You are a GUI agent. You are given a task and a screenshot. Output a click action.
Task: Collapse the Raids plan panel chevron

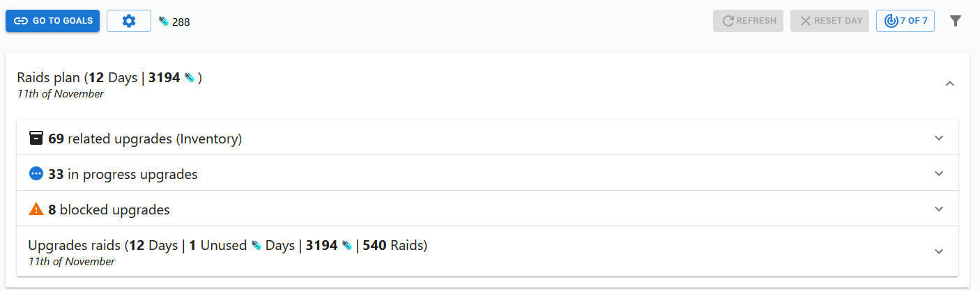coord(949,84)
